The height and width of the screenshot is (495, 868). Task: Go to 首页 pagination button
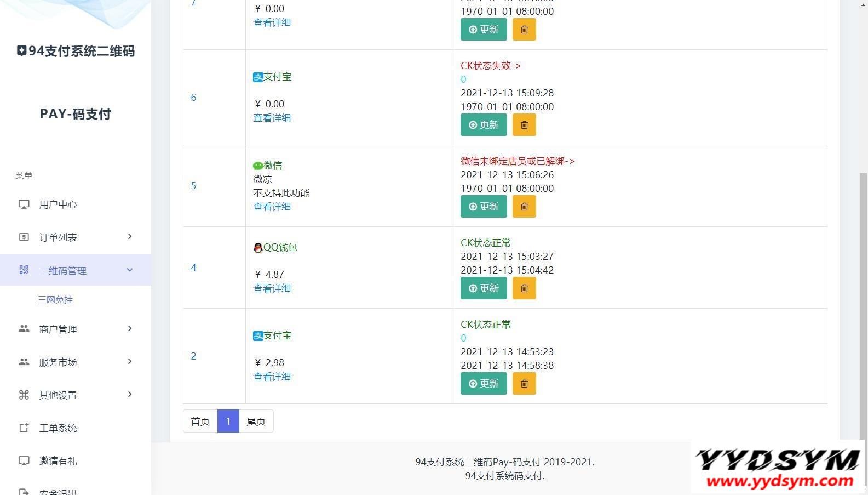point(200,422)
